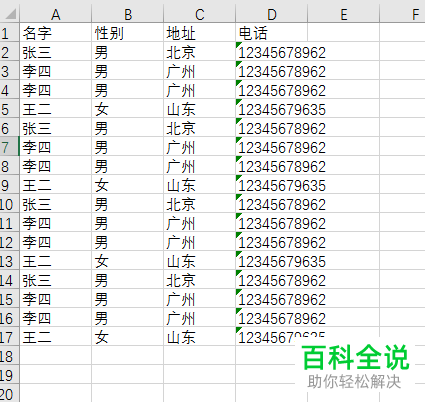Image resolution: width=425 pixels, height=402 pixels.
Task: Select cell B4 containing '男'
Action: point(128,90)
